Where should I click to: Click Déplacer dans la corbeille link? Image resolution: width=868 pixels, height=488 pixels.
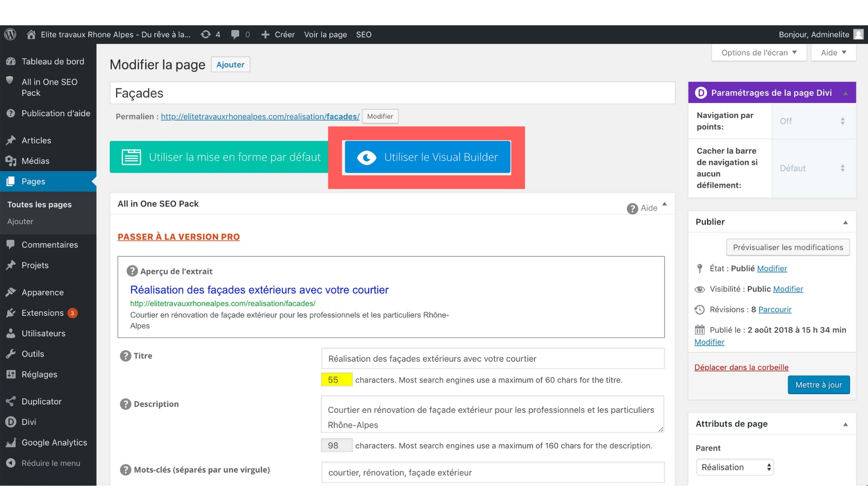click(x=741, y=367)
